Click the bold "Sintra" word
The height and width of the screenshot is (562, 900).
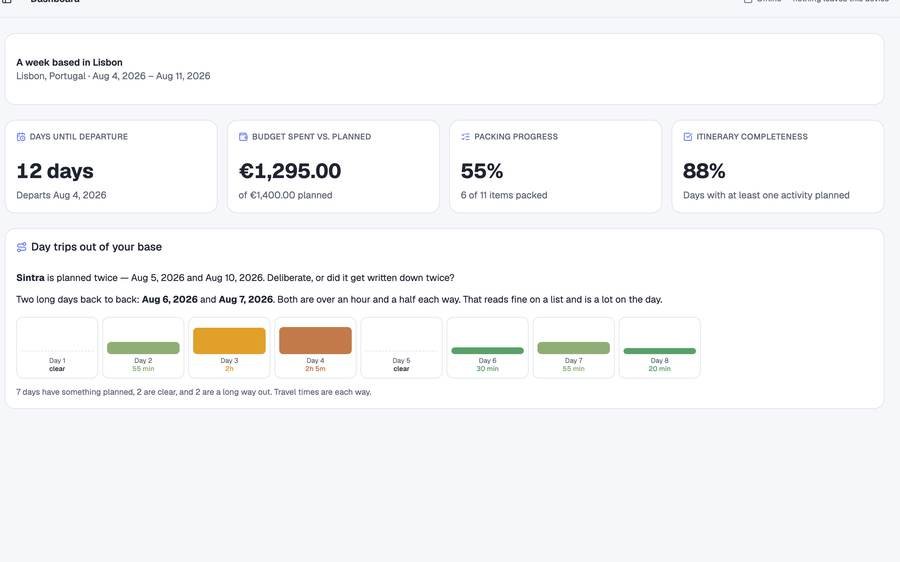coord(30,278)
